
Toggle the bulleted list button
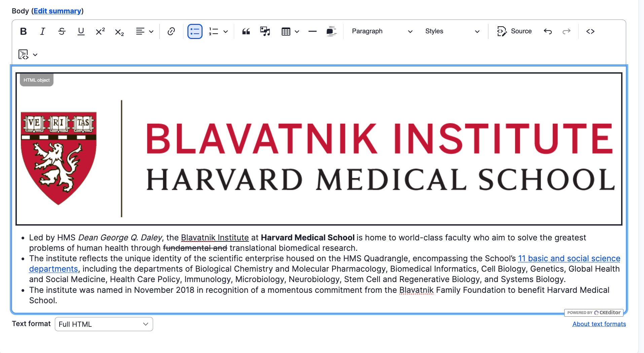tap(195, 31)
